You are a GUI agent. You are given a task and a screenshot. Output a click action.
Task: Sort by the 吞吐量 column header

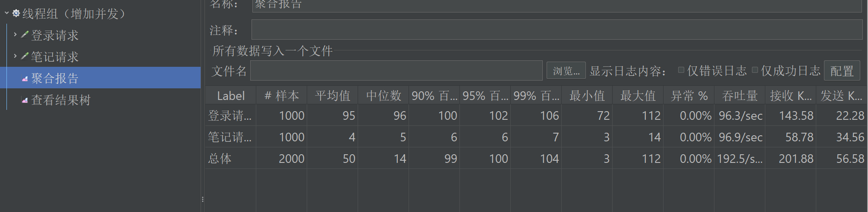point(739,95)
